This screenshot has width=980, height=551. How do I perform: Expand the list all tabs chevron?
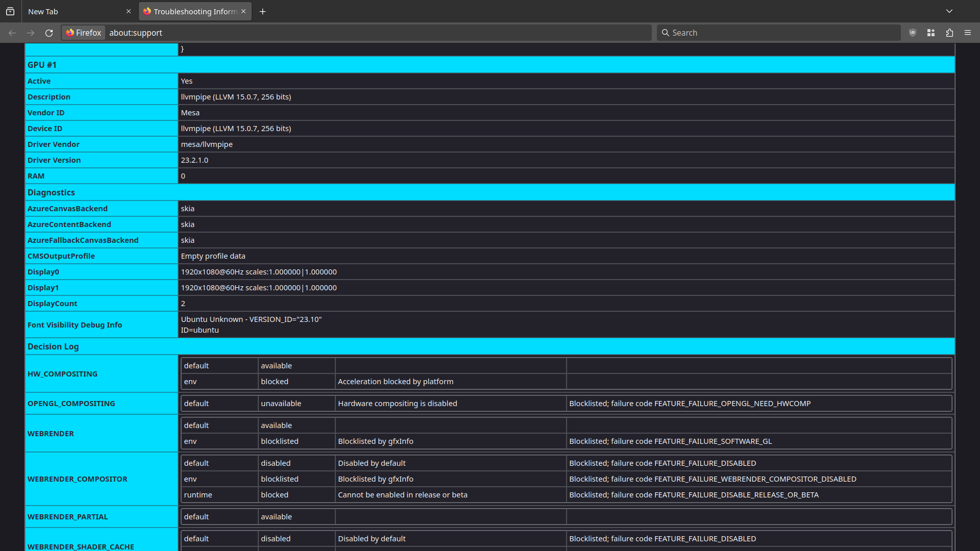(x=949, y=11)
